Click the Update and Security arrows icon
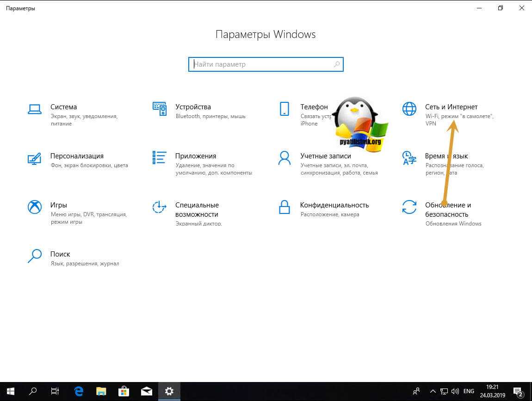532x401 pixels. (x=409, y=207)
